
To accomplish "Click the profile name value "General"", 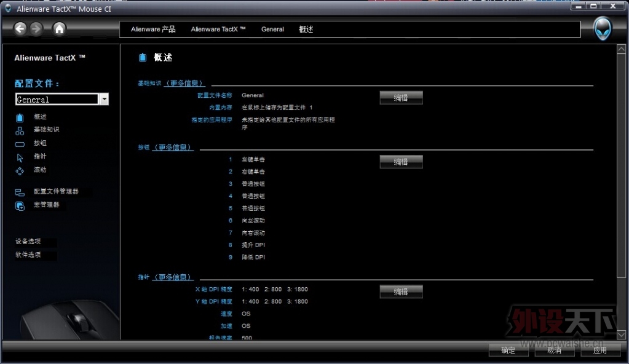I will 253,95.
